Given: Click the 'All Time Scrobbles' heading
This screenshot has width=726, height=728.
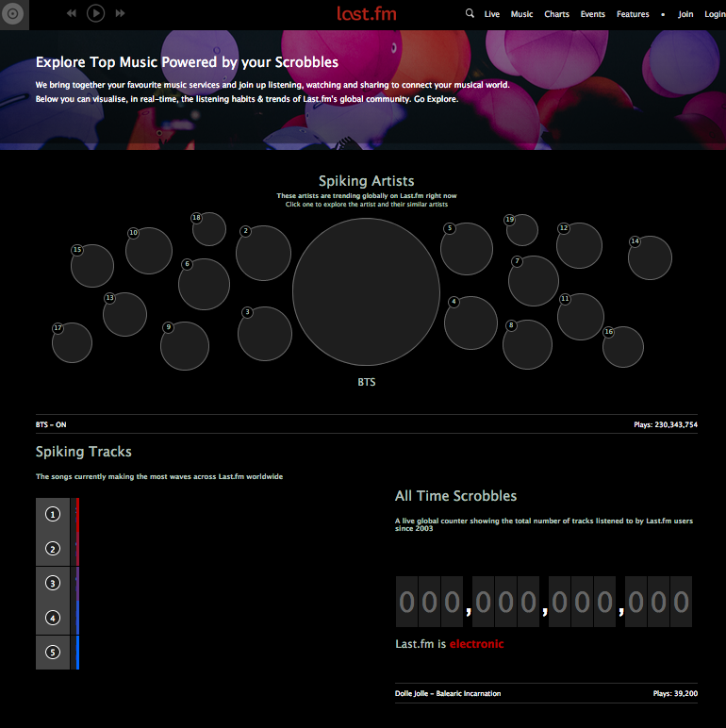Looking at the screenshot, I should click(455, 496).
